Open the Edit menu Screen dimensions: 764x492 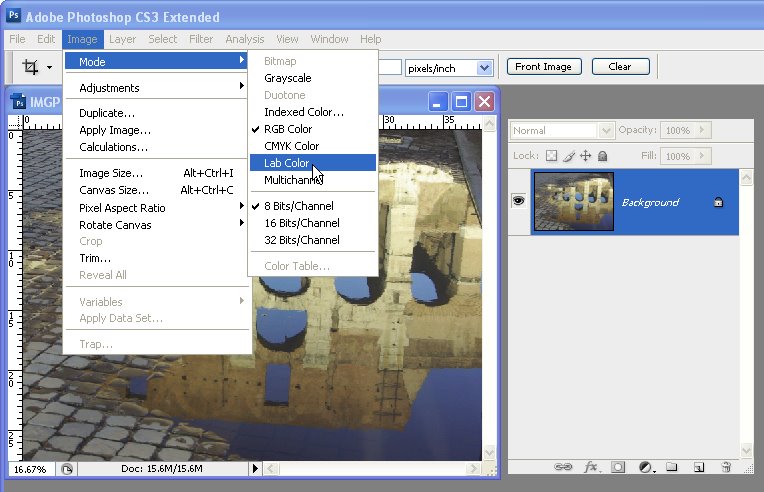point(46,39)
